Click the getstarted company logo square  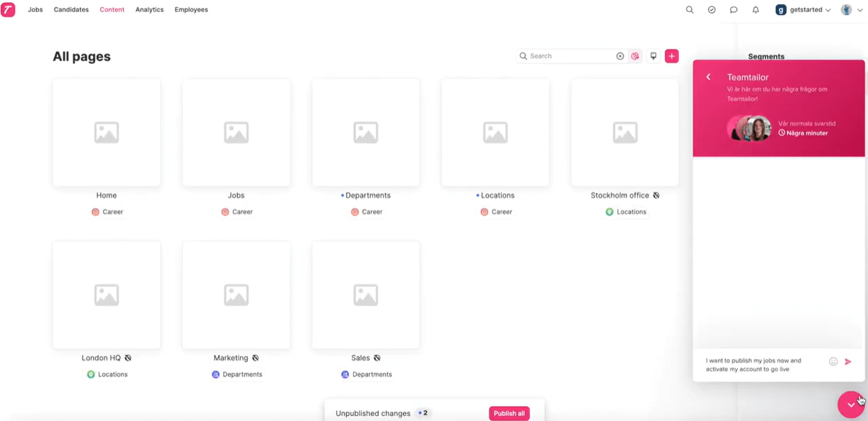tap(781, 10)
